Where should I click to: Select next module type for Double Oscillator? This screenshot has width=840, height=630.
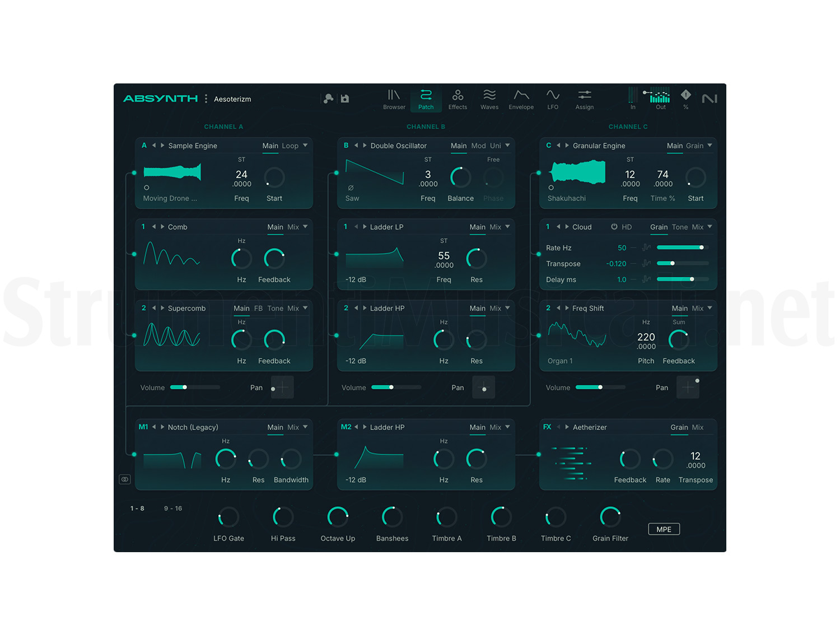pyautogui.click(x=365, y=146)
